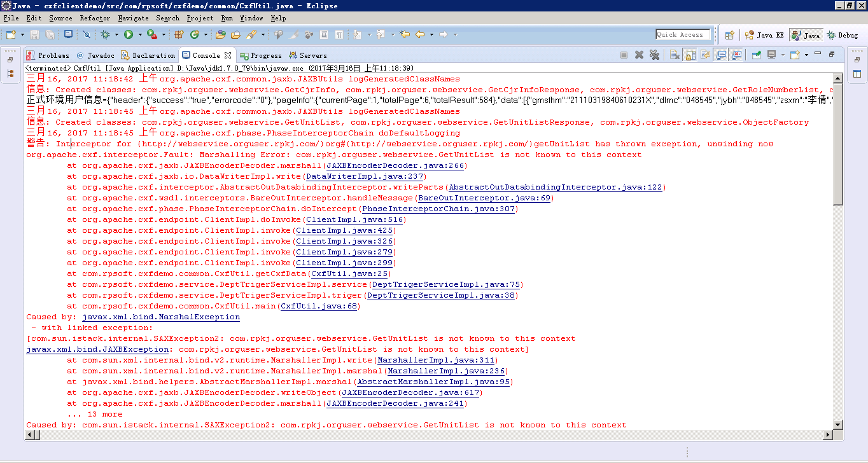868x463 pixels.
Task: Run the program with green Run icon
Action: coord(129,34)
